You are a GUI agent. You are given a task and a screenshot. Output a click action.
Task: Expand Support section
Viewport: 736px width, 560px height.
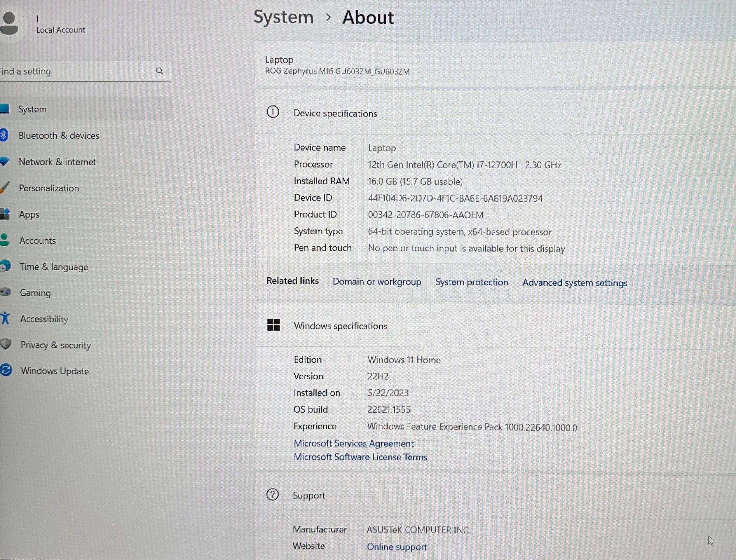point(309,495)
